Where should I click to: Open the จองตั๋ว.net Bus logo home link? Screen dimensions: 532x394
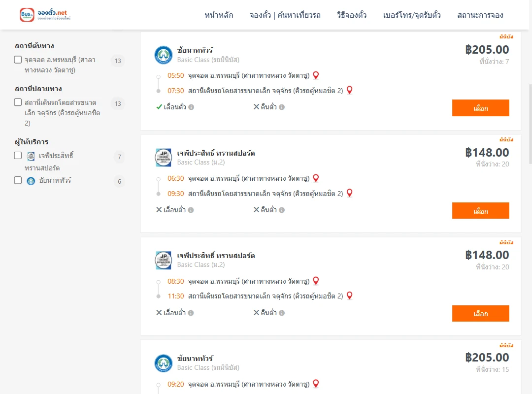(45, 15)
